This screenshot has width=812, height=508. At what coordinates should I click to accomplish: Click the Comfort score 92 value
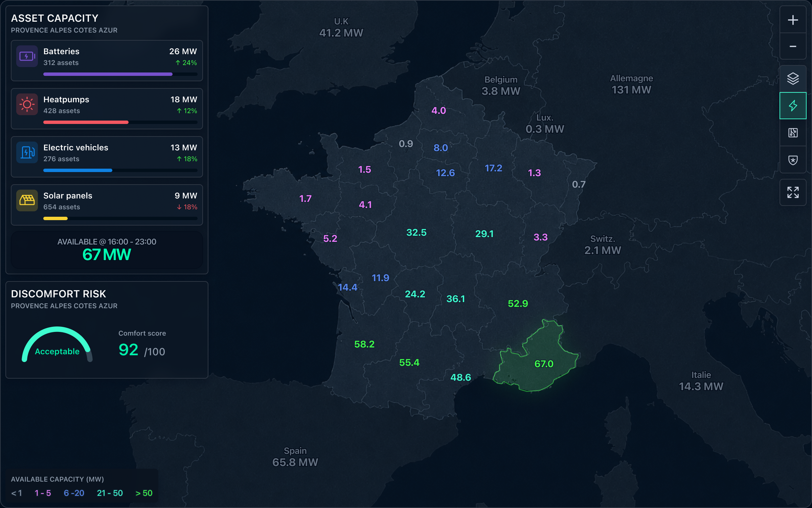click(x=129, y=350)
